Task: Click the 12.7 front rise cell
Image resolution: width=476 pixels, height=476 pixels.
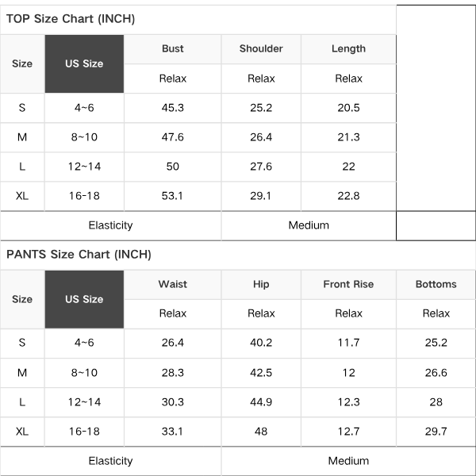Action: [348, 432]
